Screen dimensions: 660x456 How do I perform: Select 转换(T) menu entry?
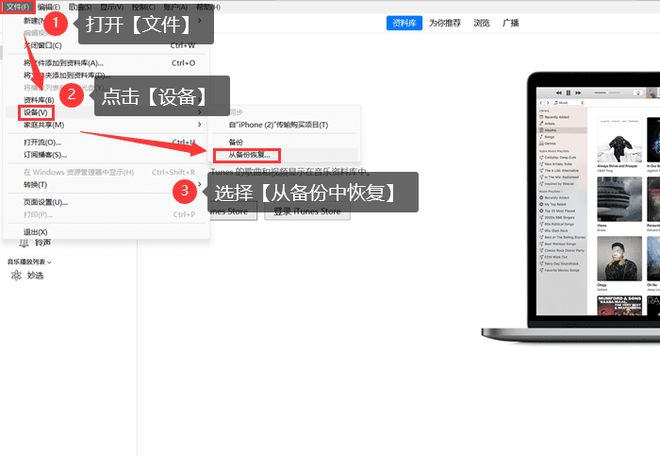click(35, 185)
